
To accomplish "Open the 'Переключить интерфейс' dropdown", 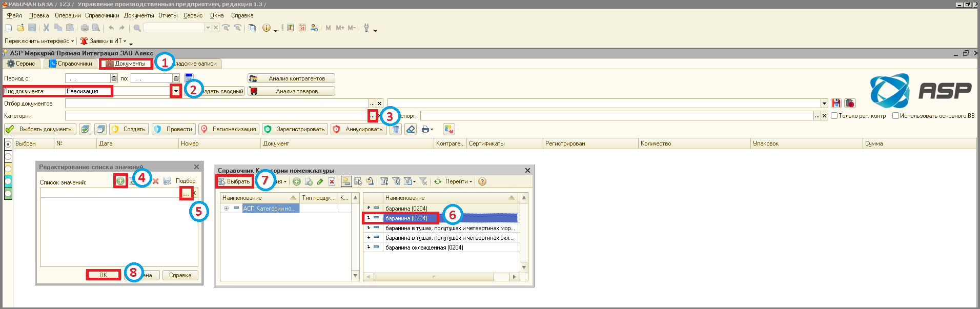I will click(39, 41).
